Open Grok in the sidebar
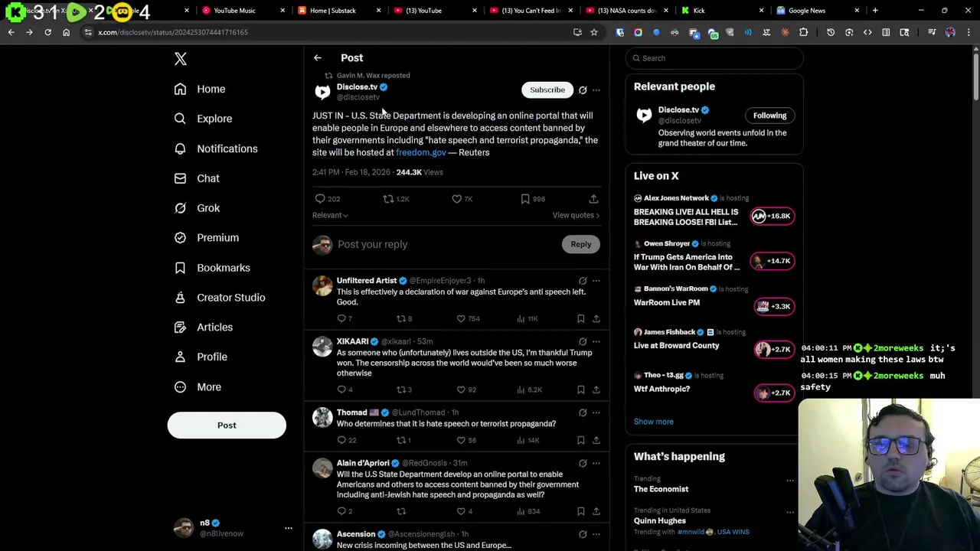The height and width of the screenshot is (551, 980). click(x=197, y=208)
